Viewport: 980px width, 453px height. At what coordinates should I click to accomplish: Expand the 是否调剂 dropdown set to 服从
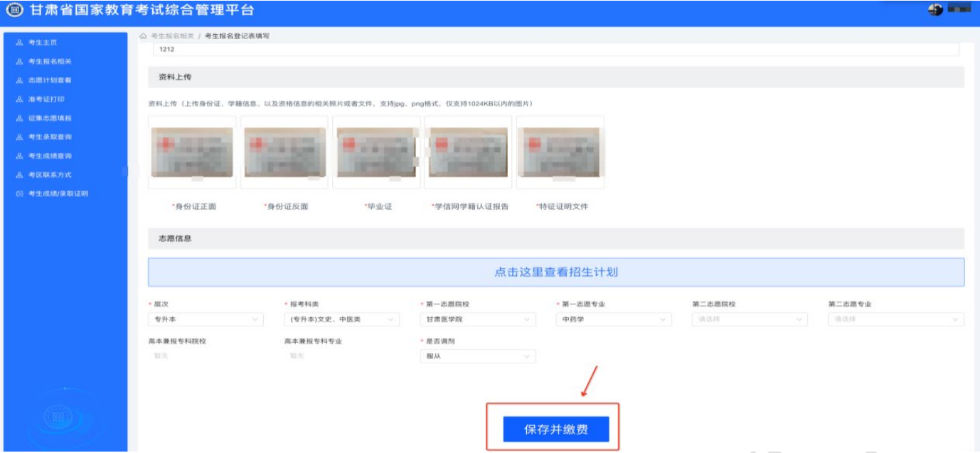coord(477,356)
